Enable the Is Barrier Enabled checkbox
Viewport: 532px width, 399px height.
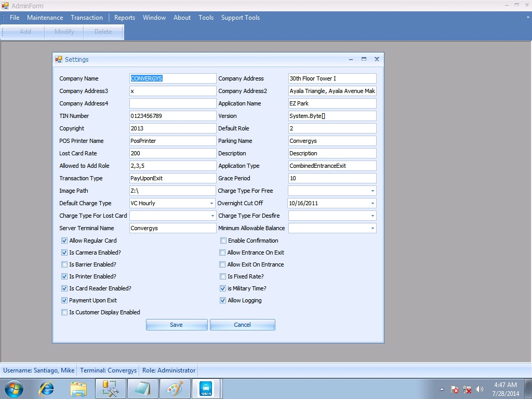click(64, 264)
